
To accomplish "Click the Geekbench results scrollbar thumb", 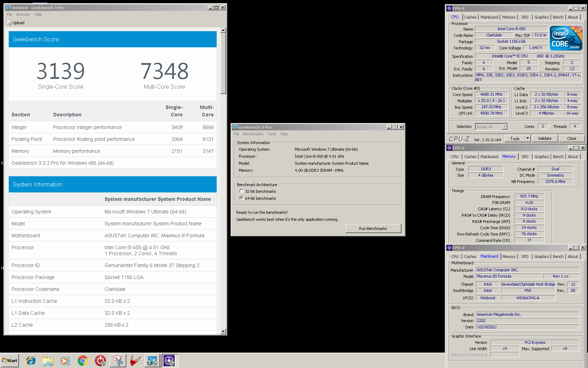I will coord(223,63).
